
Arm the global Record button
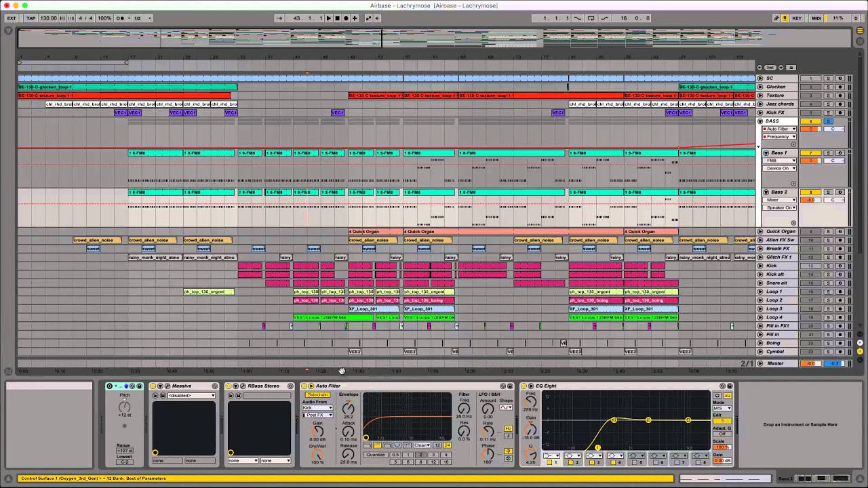pos(346,18)
